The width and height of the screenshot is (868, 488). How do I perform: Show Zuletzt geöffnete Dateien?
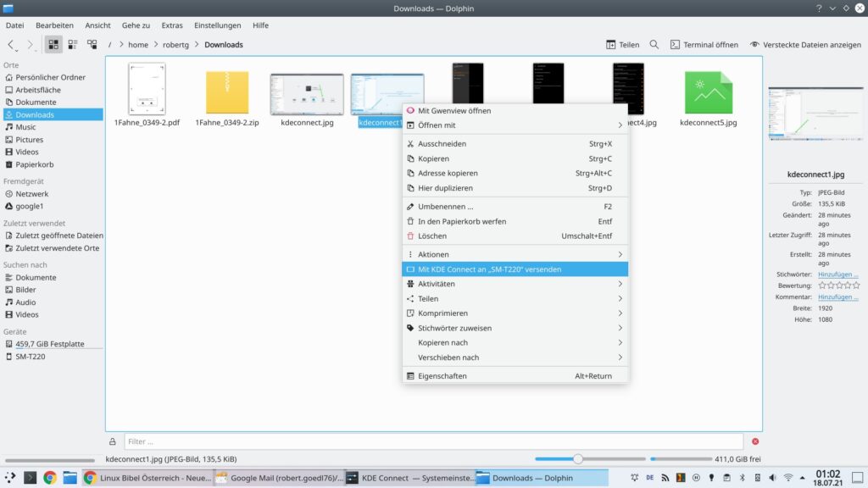pos(53,236)
